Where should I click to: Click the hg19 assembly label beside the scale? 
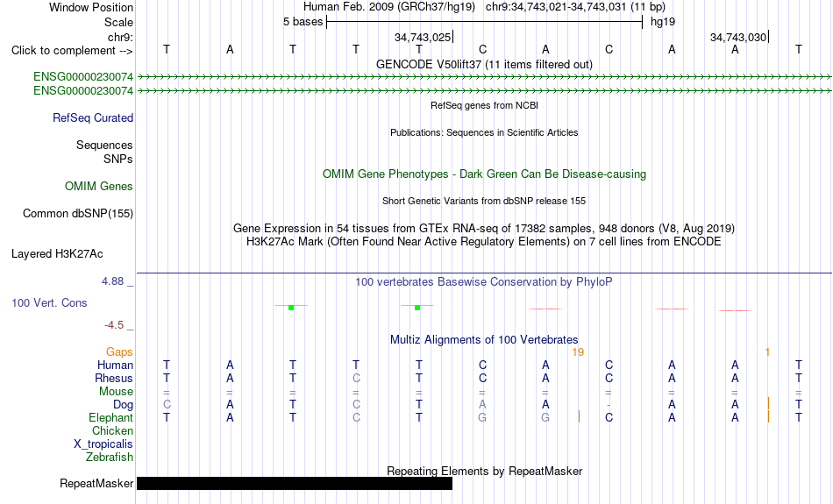[663, 22]
